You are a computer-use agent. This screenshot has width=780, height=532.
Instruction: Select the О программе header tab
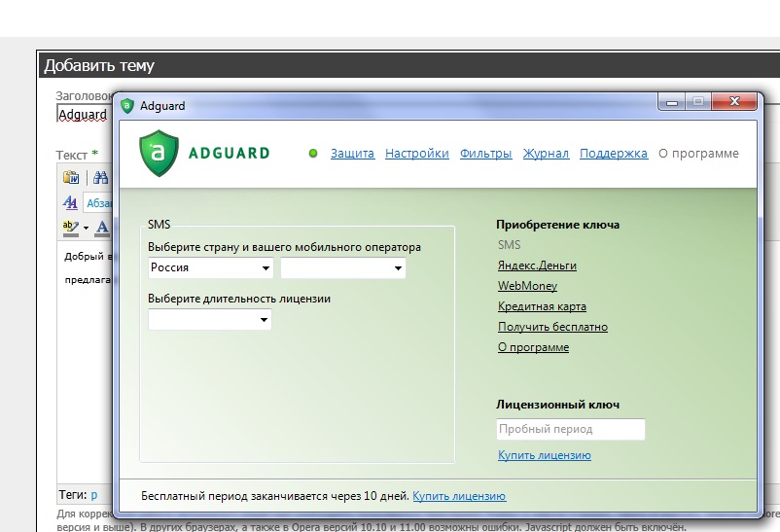pos(698,154)
